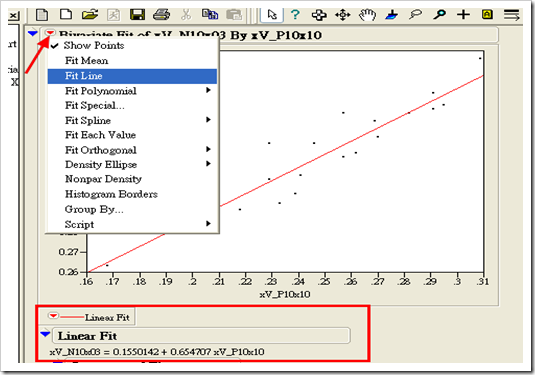Click the Linear Fit section header
Image resolution: width=535 pixels, height=375 pixels.
(x=201, y=336)
